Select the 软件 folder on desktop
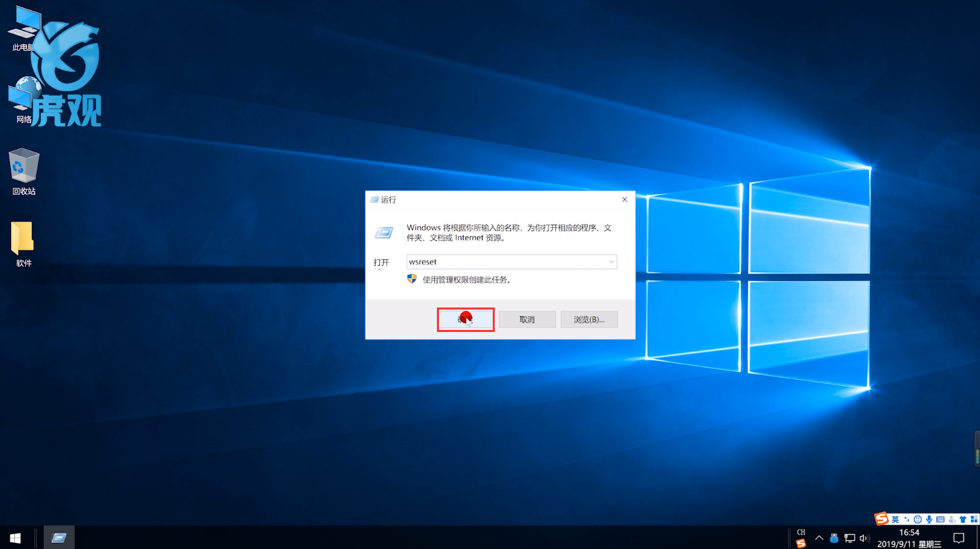This screenshot has width=980, height=549. tap(24, 244)
